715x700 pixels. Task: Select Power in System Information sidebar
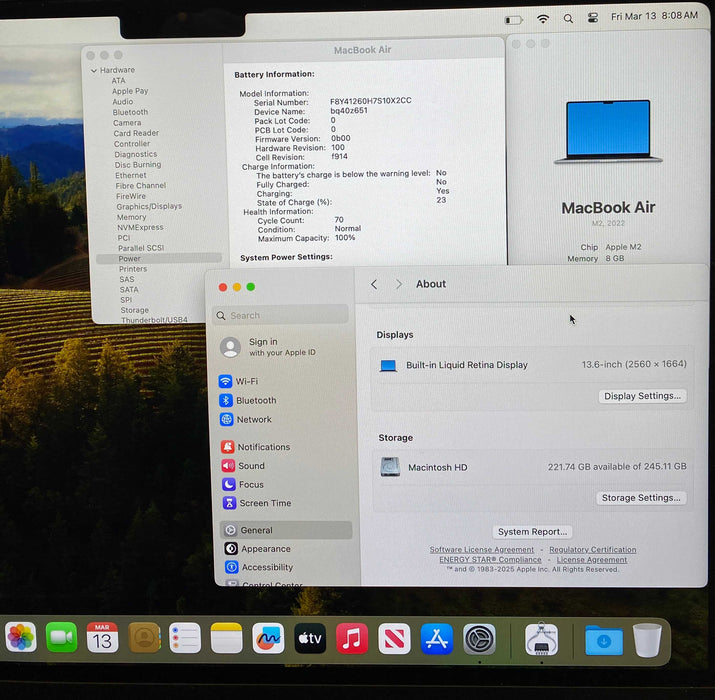click(x=159, y=259)
